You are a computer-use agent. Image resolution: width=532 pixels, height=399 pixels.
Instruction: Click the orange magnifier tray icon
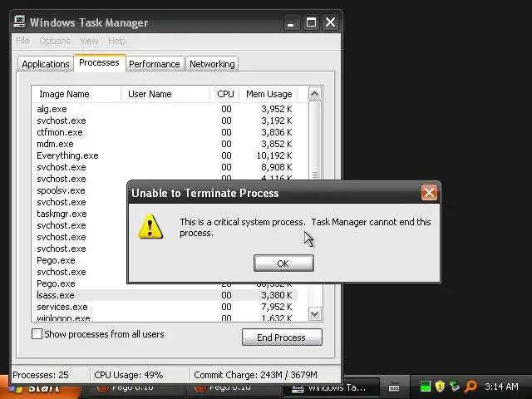point(470,386)
